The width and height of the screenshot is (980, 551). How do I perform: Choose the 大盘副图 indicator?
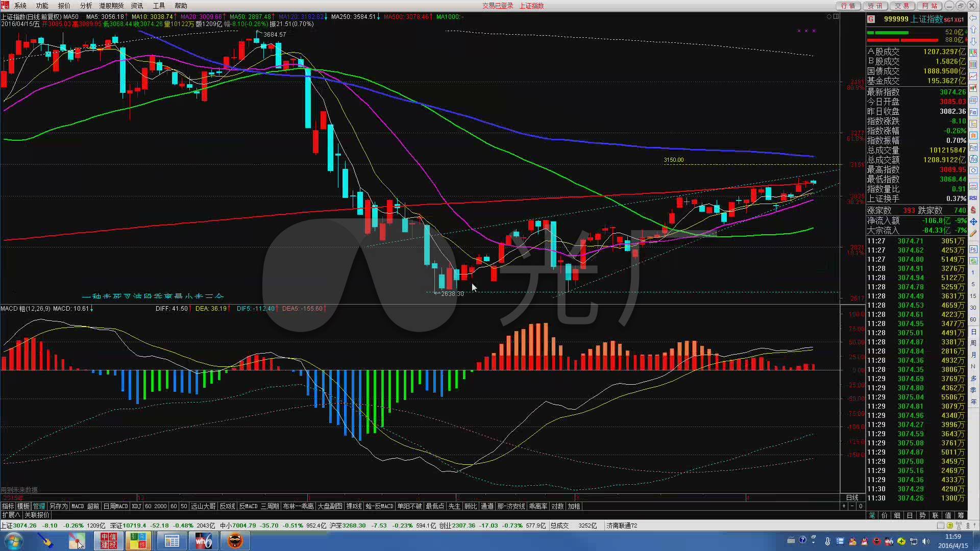click(x=330, y=506)
